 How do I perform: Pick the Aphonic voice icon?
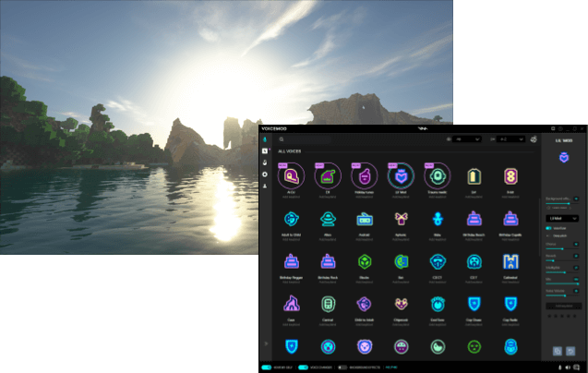pos(401,219)
